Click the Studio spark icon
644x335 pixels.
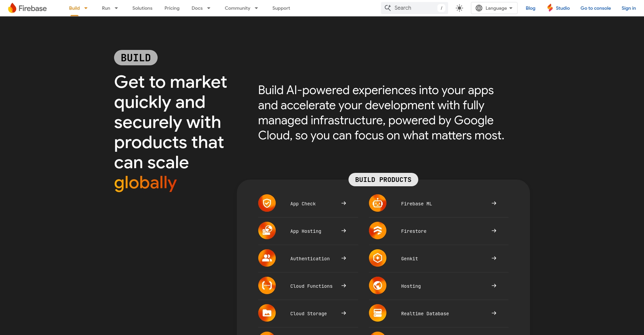pyautogui.click(x=550, y=8)
